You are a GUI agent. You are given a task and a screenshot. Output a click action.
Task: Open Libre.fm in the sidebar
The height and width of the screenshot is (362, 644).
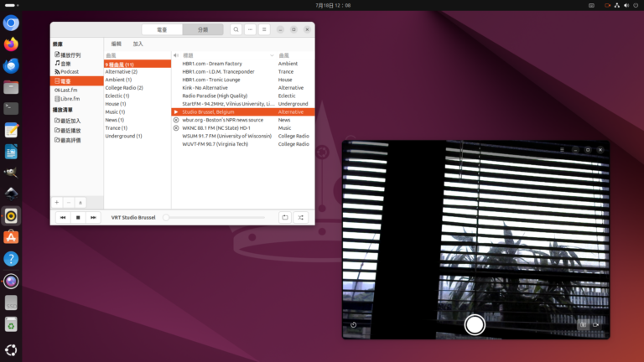click(x=77, y=99)
